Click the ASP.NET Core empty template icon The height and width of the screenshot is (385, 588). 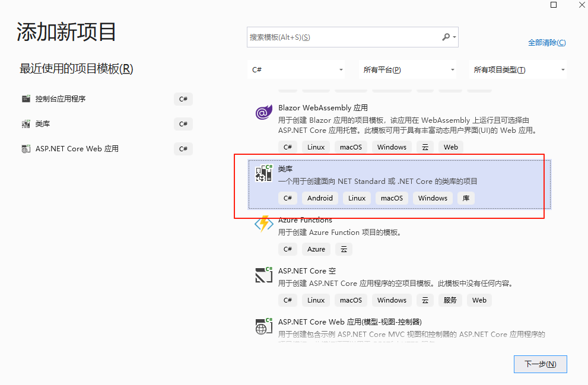(263, 275)
